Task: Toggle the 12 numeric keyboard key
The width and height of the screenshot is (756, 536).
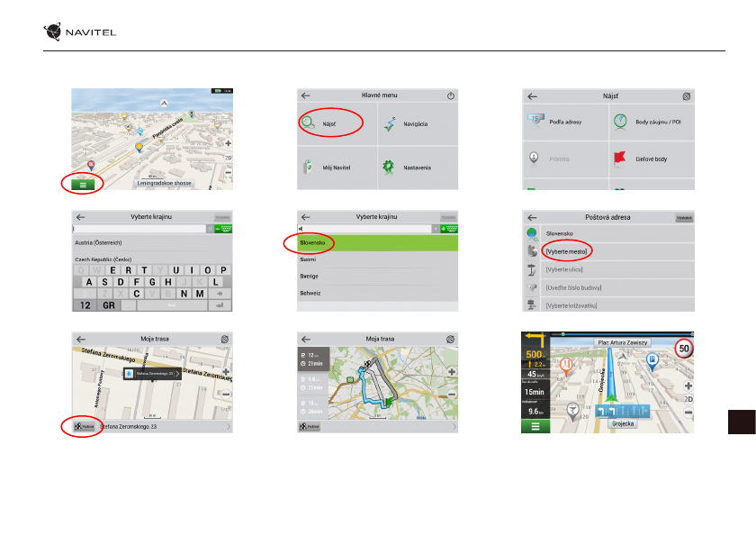Action: [x=85, y=305]
